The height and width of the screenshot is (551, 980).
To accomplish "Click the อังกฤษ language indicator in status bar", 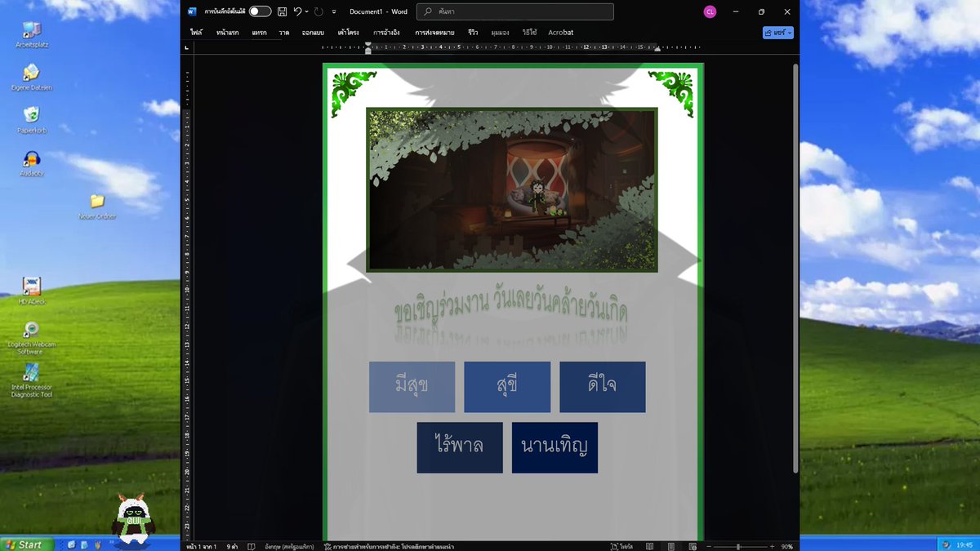I will tap(288, 546).
